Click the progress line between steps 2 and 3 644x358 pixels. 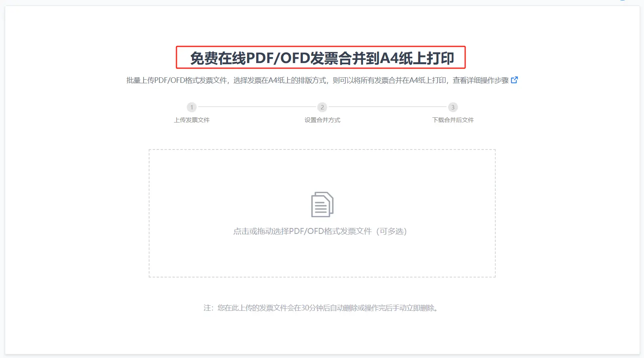point(387,107)
